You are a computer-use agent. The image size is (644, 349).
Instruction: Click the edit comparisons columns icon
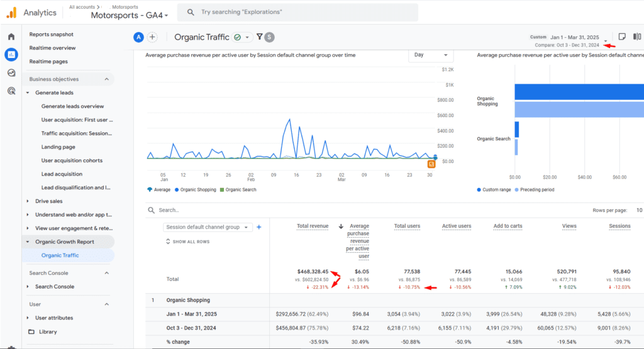[x=638, y=37]
